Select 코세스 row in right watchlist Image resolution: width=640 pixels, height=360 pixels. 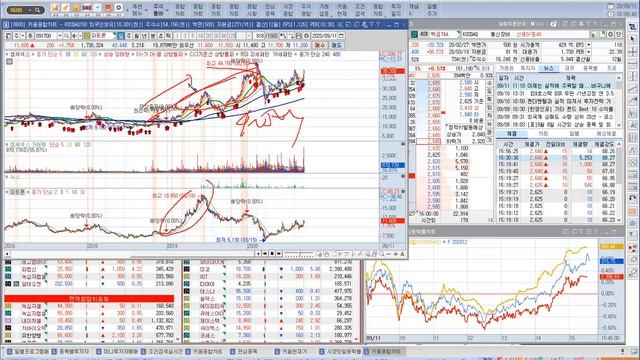pos(269,335)
